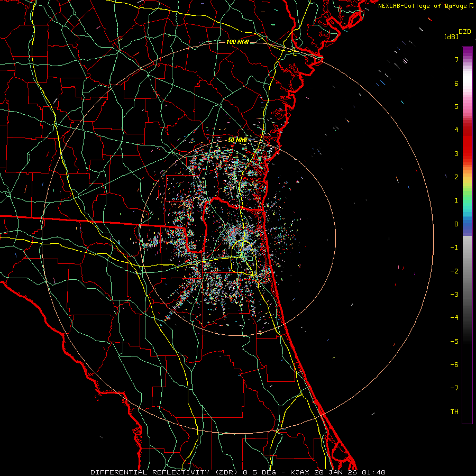This screenshot has width=476, height=476.
Task: Click the 1 value on color scale
Action: tap(456, 200)
